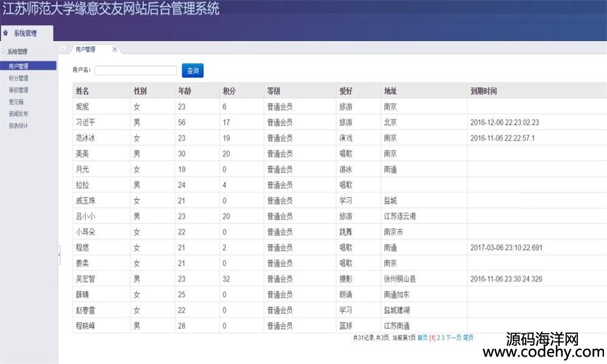Click the 等级 column header

274,91
